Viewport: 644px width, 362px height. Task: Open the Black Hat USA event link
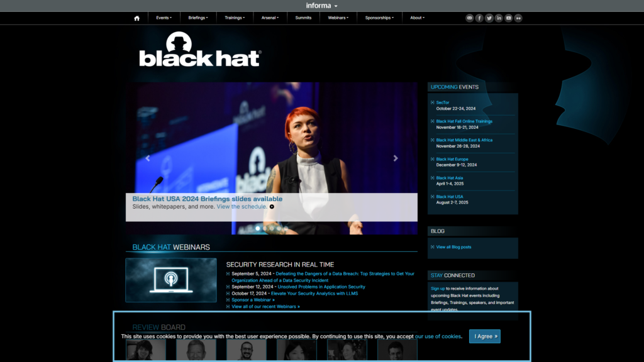point(449,197)
